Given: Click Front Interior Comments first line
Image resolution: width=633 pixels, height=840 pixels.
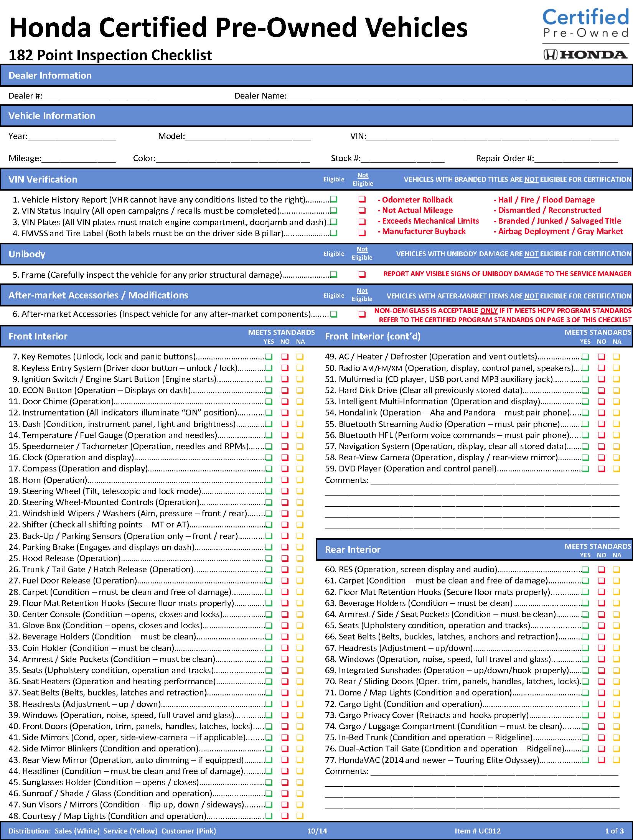Looking at the screenshot, I should pos(495,480).
